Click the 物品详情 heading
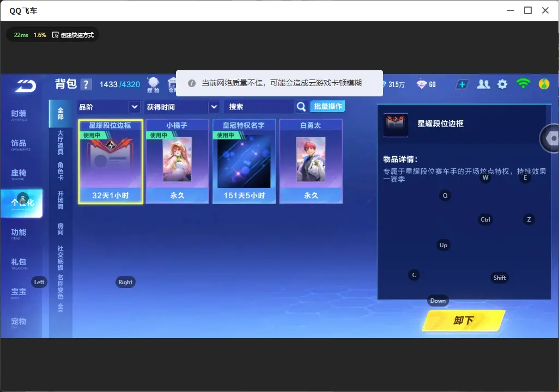Screen dimensions: 559x392 pyautogui.click(x=400, y=160)
